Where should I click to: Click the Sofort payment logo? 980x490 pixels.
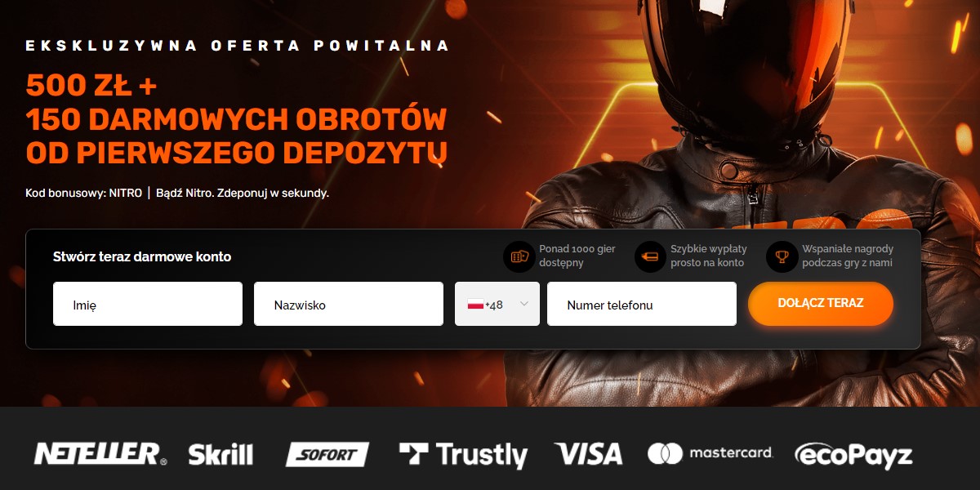[x=327, y=454]
